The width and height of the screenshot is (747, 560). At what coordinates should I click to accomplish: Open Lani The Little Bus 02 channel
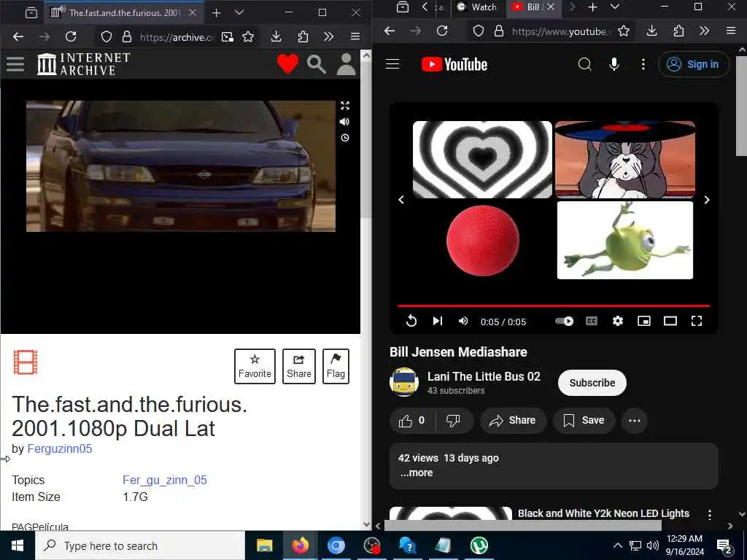484,377
